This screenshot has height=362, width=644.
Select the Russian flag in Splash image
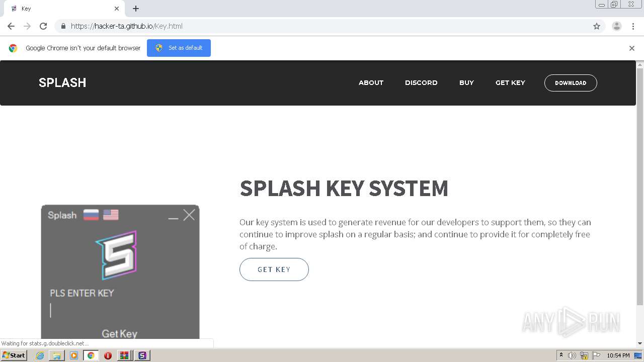point(91,215)
